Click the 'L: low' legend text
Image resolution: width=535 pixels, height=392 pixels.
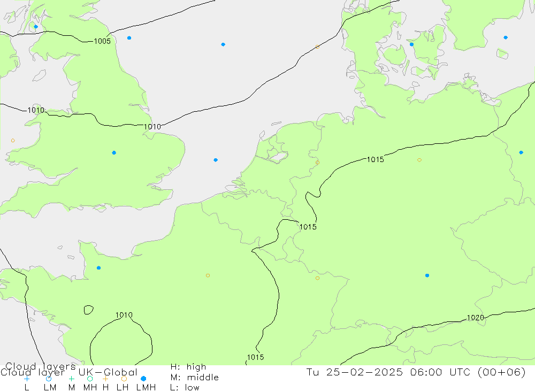point(185,388)
